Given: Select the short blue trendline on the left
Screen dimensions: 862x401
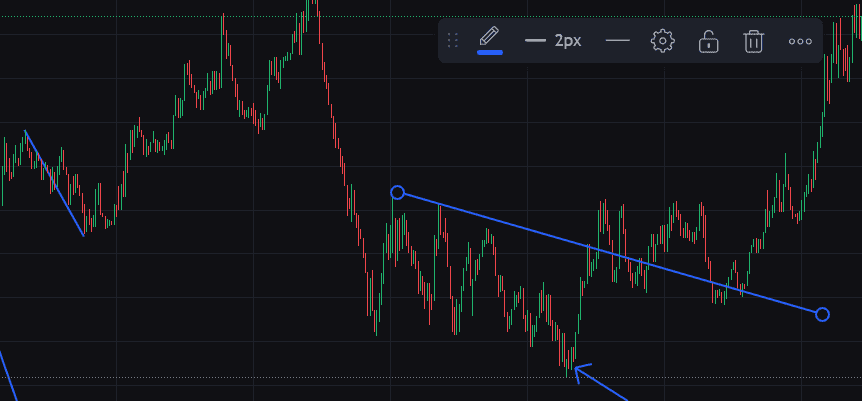Looking at the screenshot, I should coord(55,185).
